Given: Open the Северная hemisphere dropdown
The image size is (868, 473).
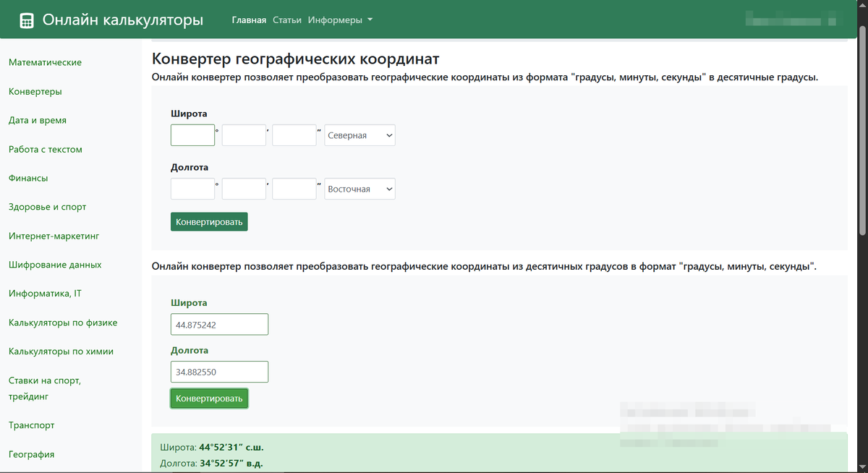Looking at the screenshot, I should tap(360, 135).
